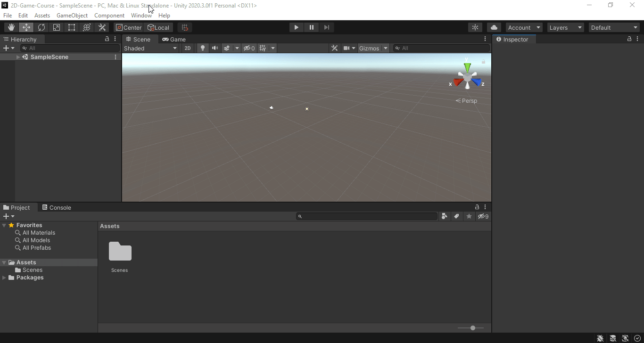The width and height of the screenshot is (644, 343).
Task: Open the Component menu
Action: [x=109, y=16]
